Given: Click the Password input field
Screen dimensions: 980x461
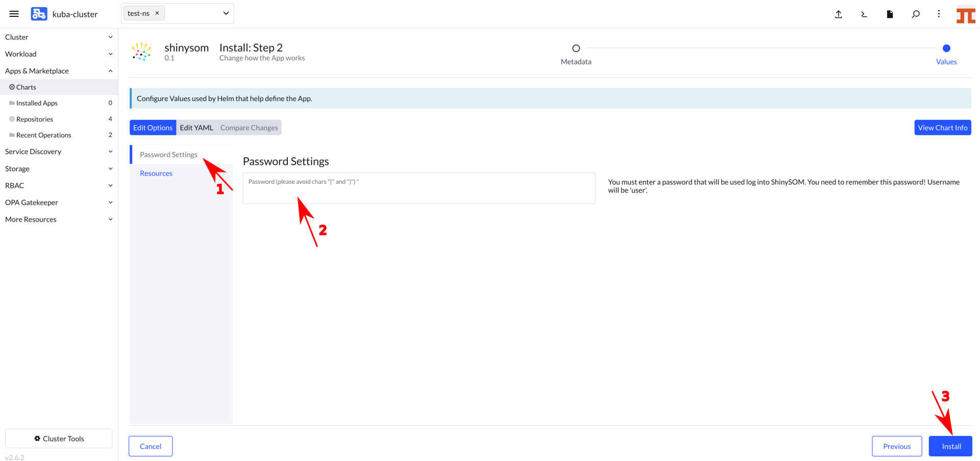Looking at the screenshot, I should (x=419, y=188).
